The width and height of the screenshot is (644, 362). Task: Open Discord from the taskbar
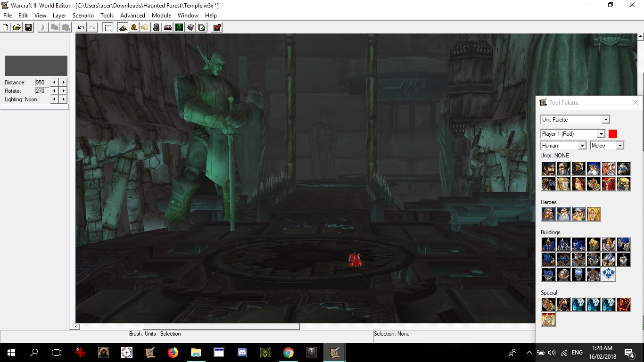(242, 352)
